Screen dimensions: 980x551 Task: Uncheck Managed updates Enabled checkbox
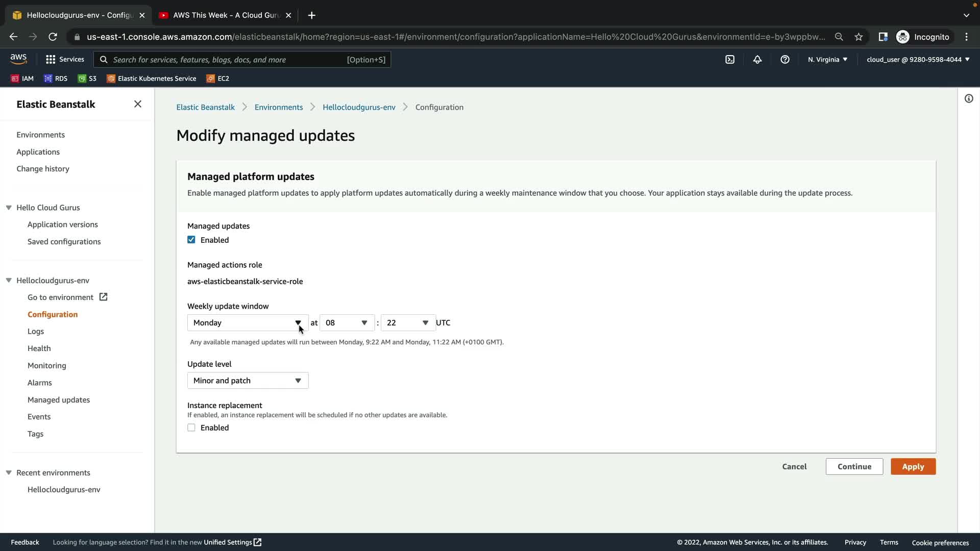click(x=191, y=240)
